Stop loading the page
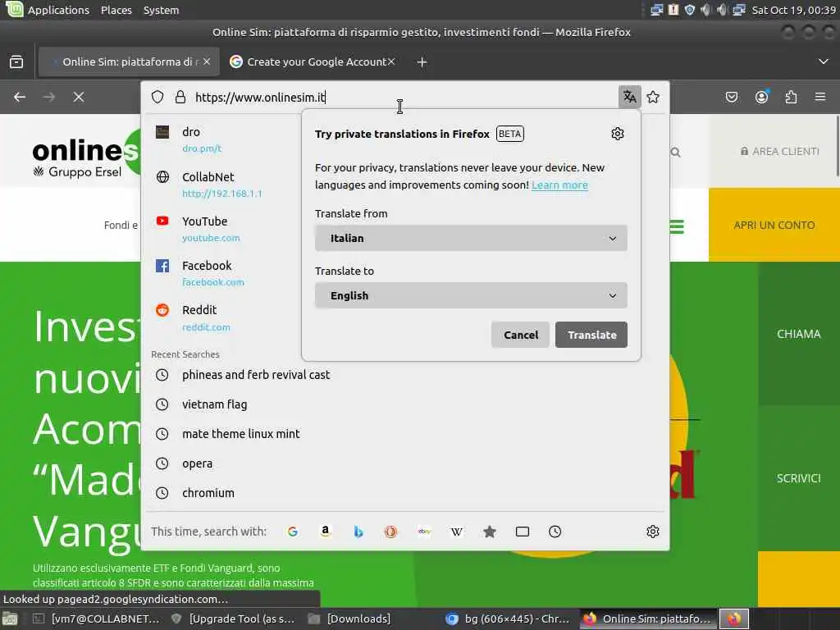840x630 pixels. 79,97
